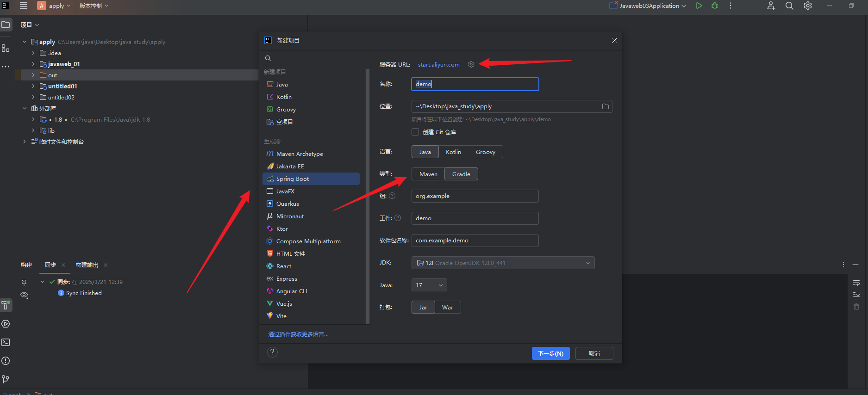Click the 名称 input field containing demo

pyautogui.click(x=475, y=84)
